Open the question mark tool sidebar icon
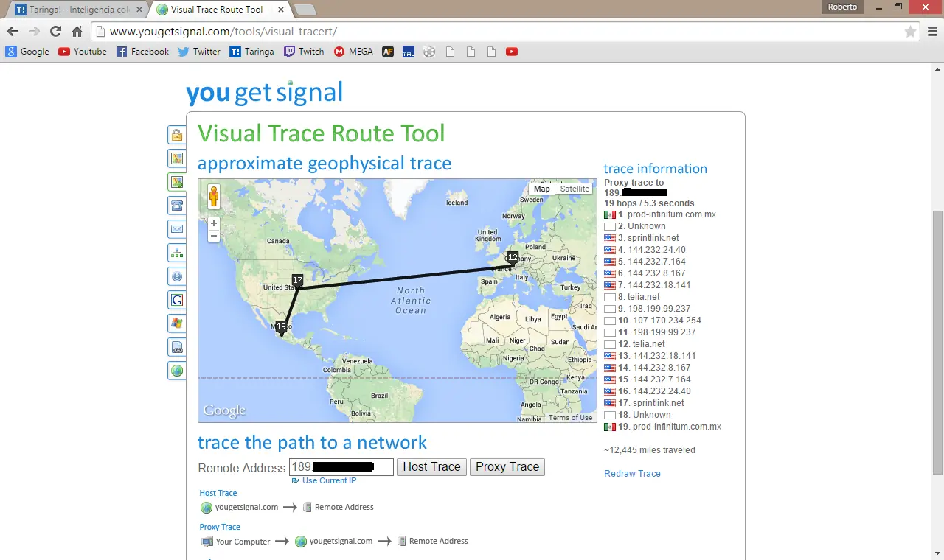Image resolution: width=944 pixels, height=560 pixels. point(177,276)
